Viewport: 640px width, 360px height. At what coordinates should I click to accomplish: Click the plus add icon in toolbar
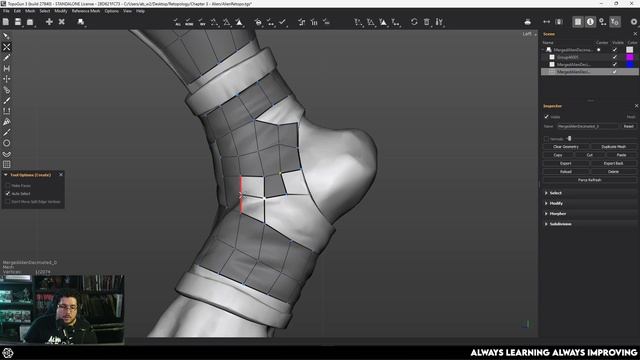[49, 22]
